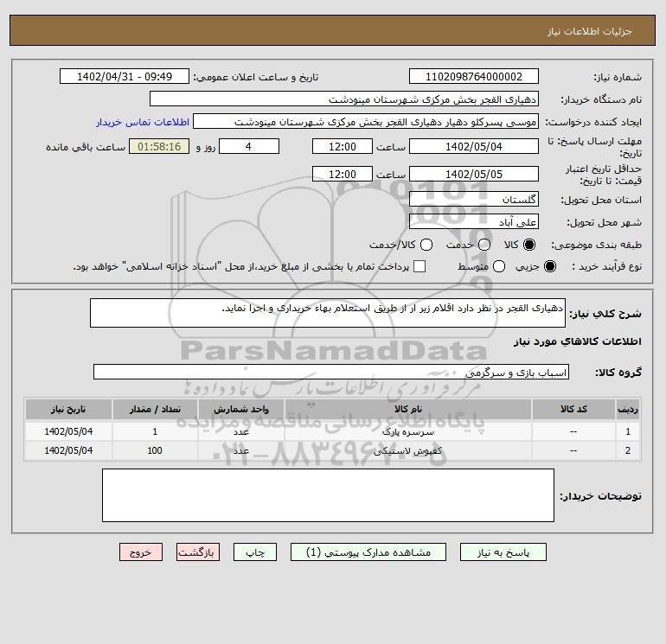Image resolution: width=666 pixels, height=644 pixels.
Task: Select the کالا radio button
Action: click(x=529, y=245)
